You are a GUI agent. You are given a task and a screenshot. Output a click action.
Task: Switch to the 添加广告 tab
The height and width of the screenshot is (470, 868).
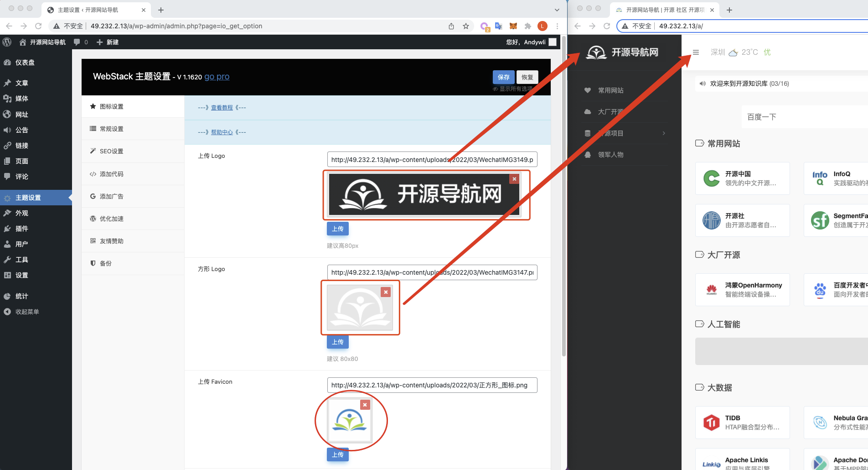(x=133, y=196)
